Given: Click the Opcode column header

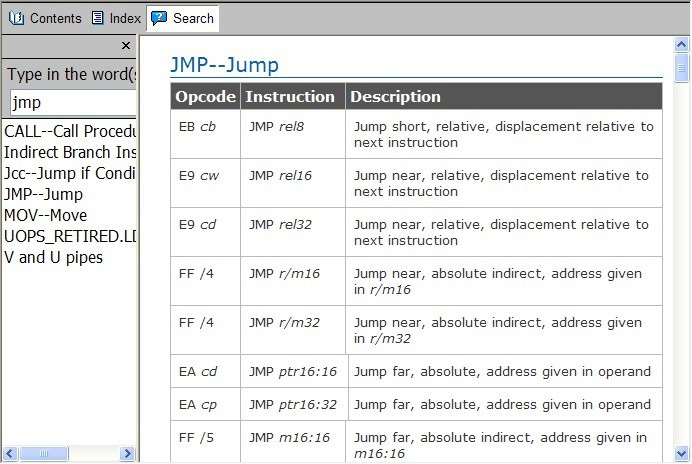Looking at the screenshot, I should coord(205,96).
